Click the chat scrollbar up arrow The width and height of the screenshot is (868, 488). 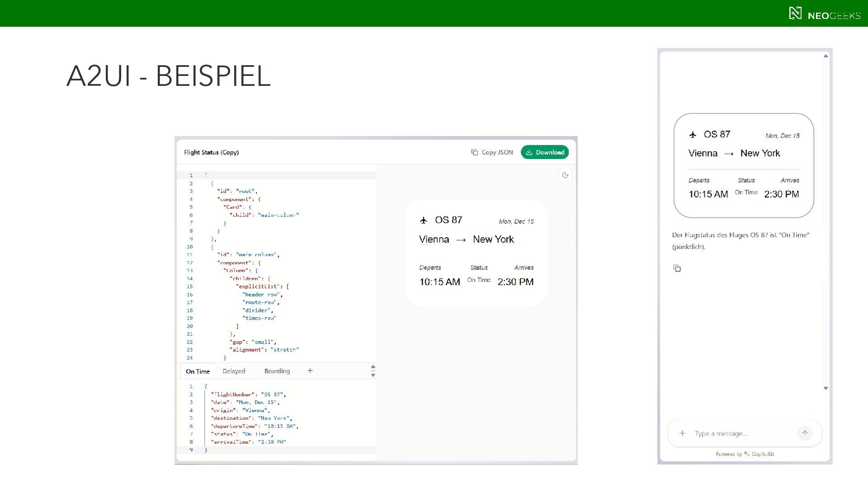826,56
